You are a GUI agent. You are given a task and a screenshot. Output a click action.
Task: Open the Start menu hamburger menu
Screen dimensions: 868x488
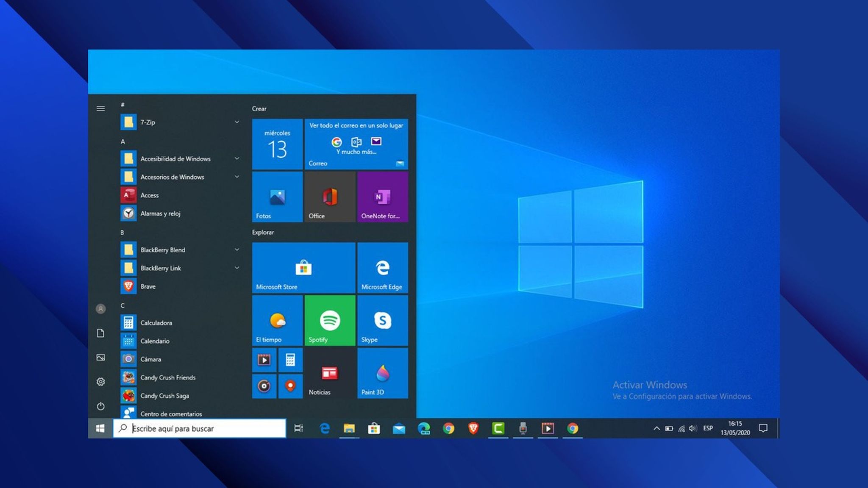tap(100, 108)
